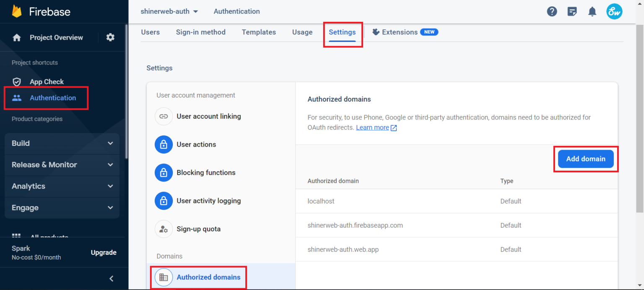Open the help menu
The image size is (644, 290).
[552, 11]
